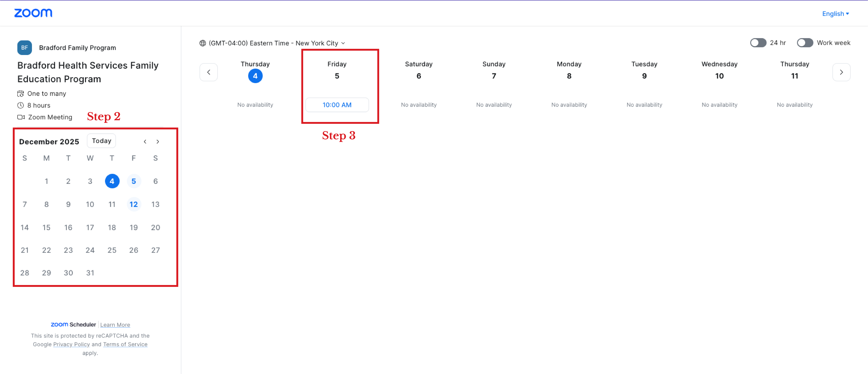Click the Zoom logo in the header

coord(33,13)
